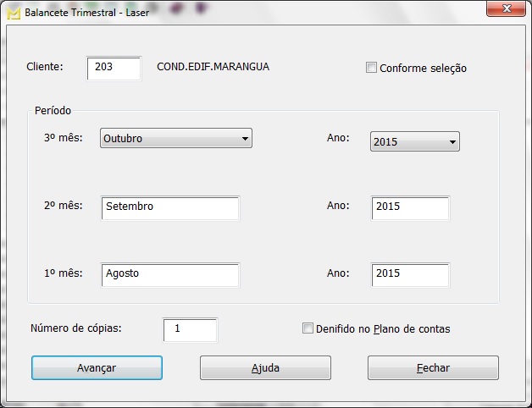Open help with the Ajuda button

click(x=265, y=368)
